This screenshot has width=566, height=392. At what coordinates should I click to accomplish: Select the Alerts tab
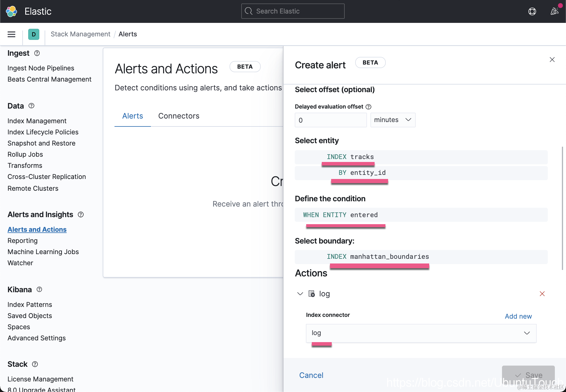pyautogui.click(x=132, y=116)
